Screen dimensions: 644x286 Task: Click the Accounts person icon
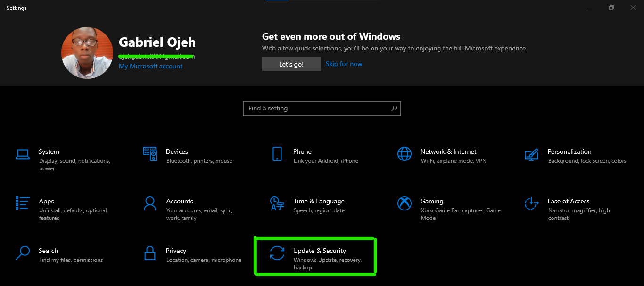click(150, 203)
